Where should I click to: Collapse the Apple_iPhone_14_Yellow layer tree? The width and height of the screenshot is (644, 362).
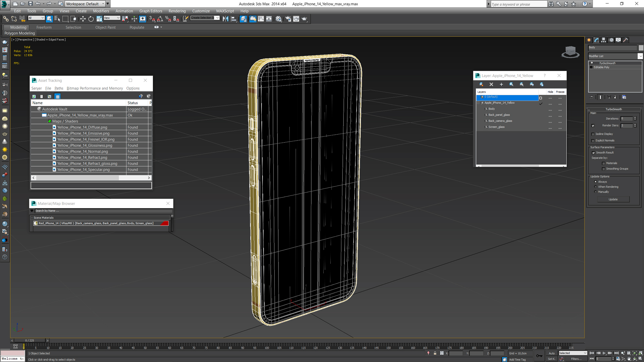coord(479,103)
